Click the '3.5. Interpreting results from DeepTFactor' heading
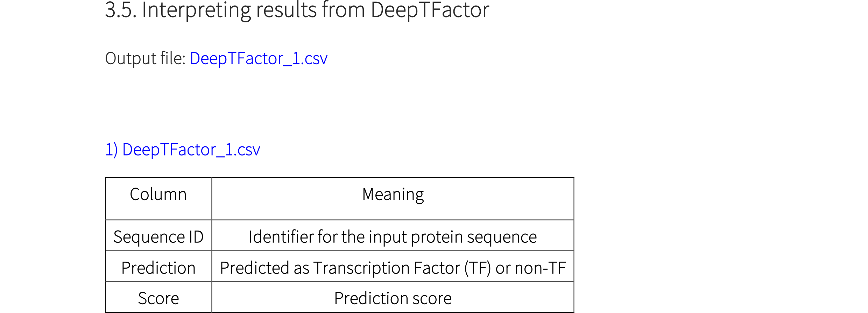This screenshot has height=313, width=868. tap(297, 10)
